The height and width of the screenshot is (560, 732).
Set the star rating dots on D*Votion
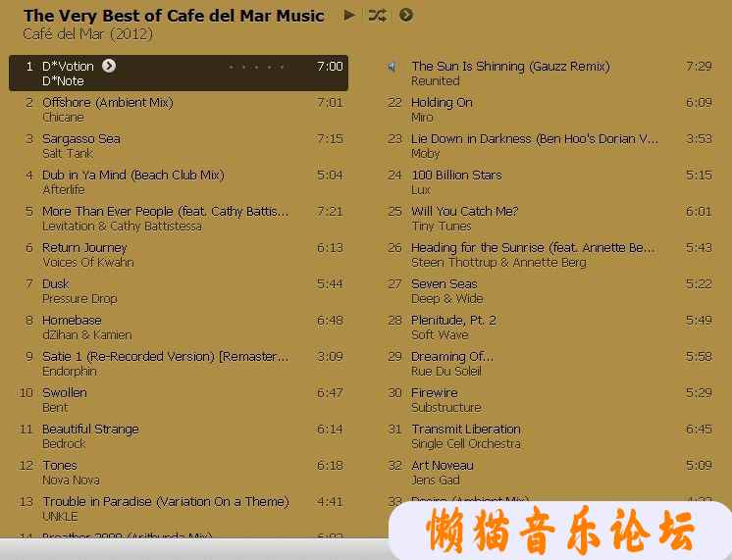(x=256, y=67)
